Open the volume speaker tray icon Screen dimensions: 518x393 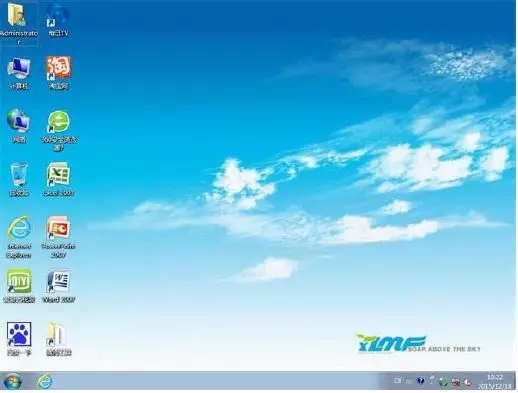(468, 382)
